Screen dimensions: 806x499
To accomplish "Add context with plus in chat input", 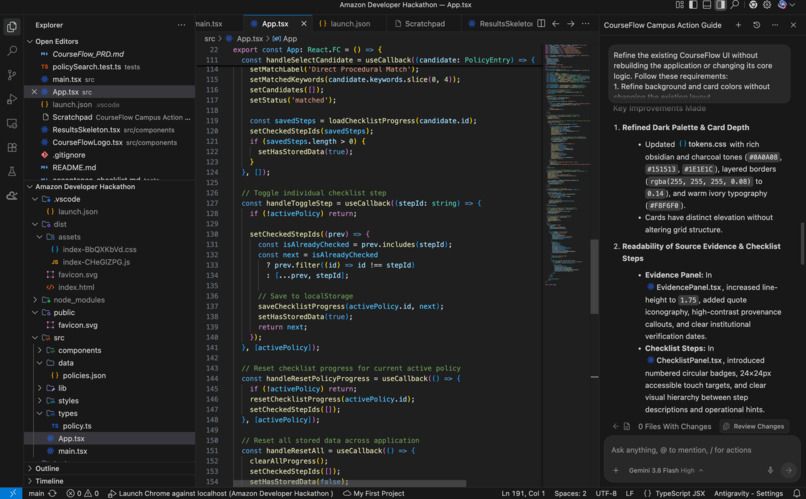I will (x=616, y=470).
